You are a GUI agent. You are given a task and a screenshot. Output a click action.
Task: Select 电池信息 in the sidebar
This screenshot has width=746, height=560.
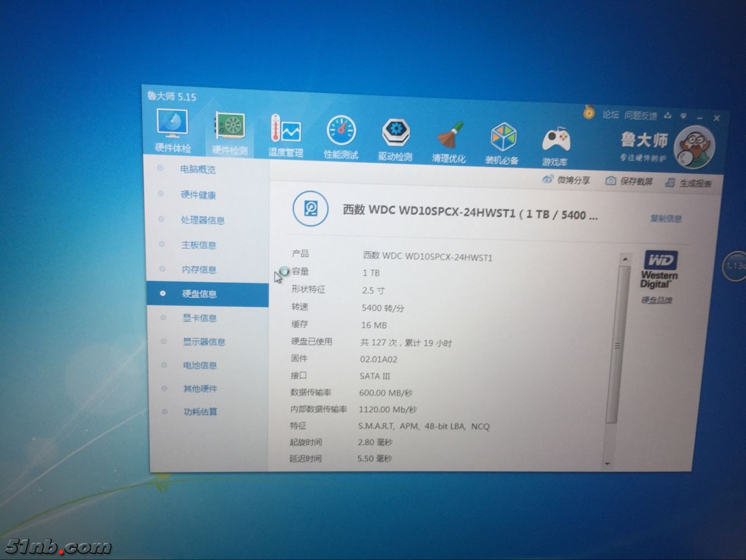(x=200, y=365)
